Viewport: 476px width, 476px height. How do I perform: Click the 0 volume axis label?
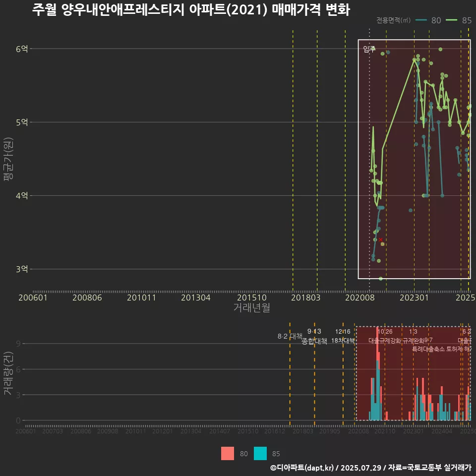(x=18, y=420)
